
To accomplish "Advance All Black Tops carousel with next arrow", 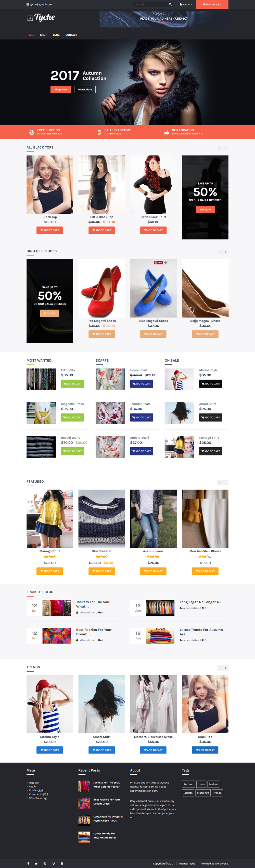I will pyautogui.click(x=226, y=148).
